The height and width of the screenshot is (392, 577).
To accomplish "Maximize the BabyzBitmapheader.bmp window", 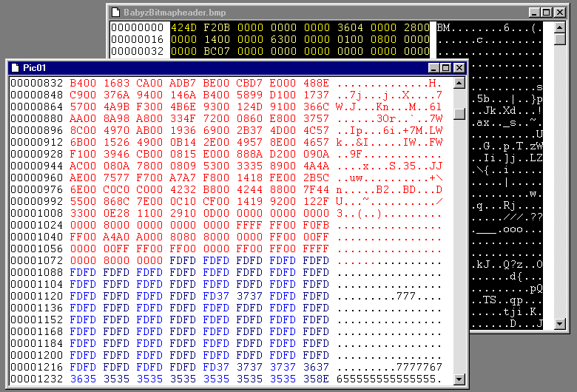I will coord(546,13).
